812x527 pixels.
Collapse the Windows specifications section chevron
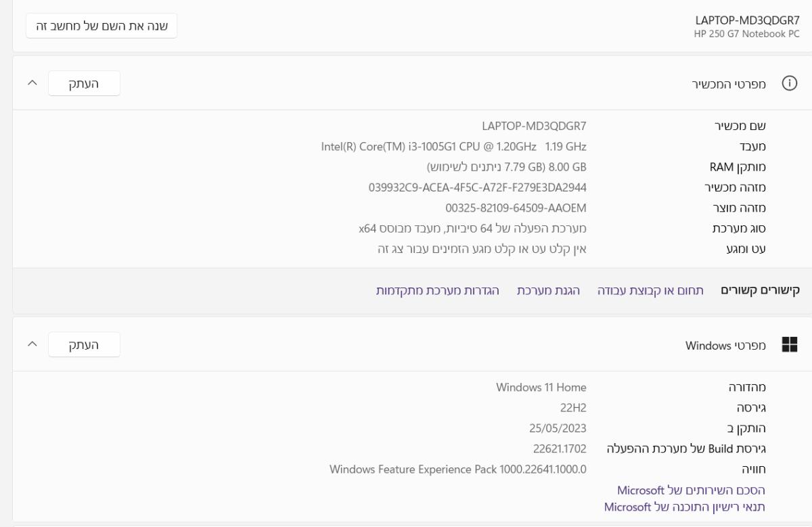pos(32,345)
